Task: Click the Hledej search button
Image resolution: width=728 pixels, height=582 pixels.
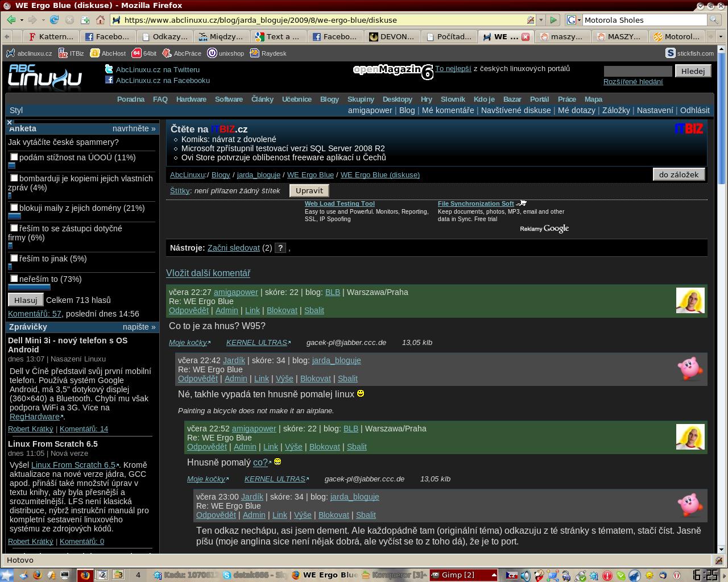Action: pos(693,71)
